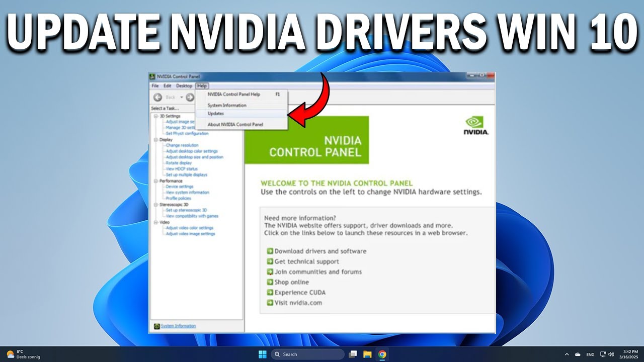Collapse the Stereoscopic 3D tree node
Image resolution: width=644 pixels, height=362 pixels.
click(x=156, y=205)
